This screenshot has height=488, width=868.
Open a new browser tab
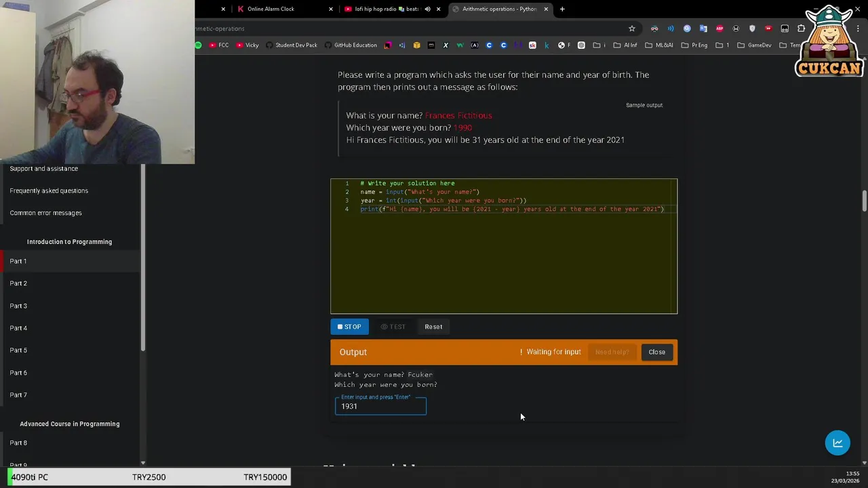click(562, 9)
